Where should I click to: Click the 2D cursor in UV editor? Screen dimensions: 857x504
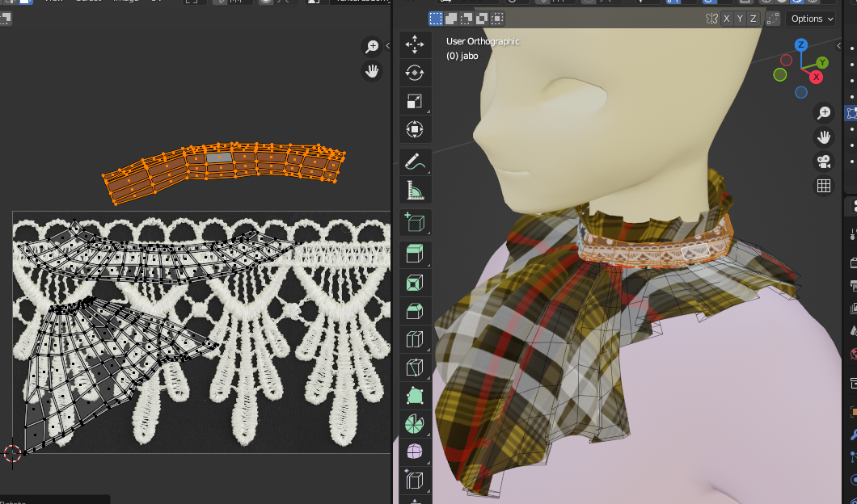click(x=13, y=452)
